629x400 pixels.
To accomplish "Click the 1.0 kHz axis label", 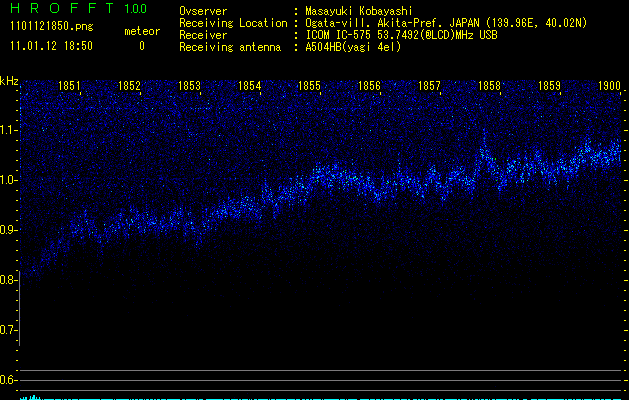I will pyautogui.click(x=8, y=180).
